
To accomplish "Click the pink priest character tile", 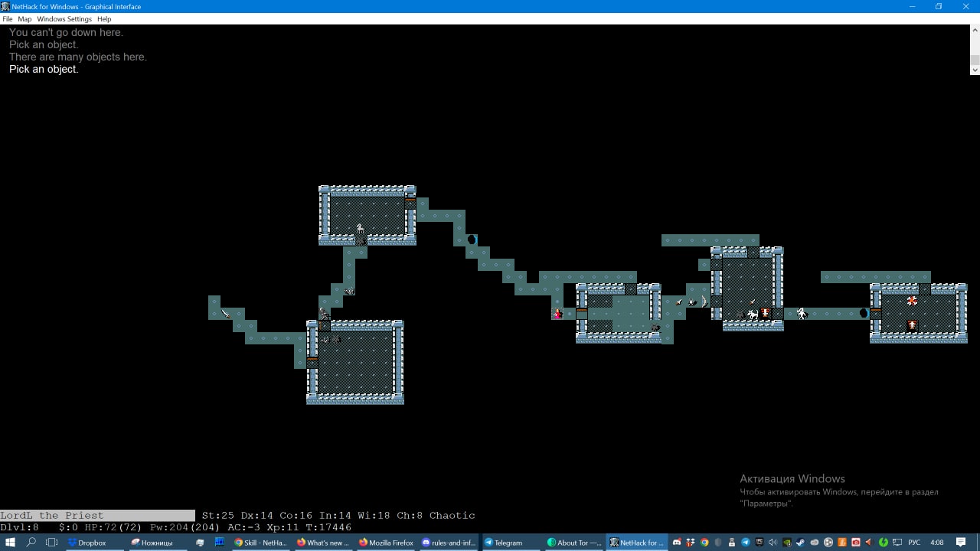I will pos(557,314).
